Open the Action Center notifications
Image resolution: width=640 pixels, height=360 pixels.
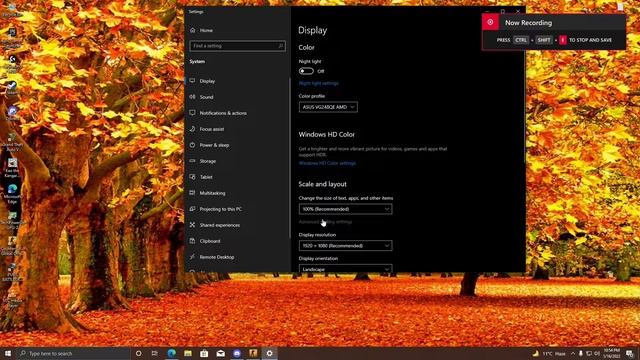click(630, 353)
